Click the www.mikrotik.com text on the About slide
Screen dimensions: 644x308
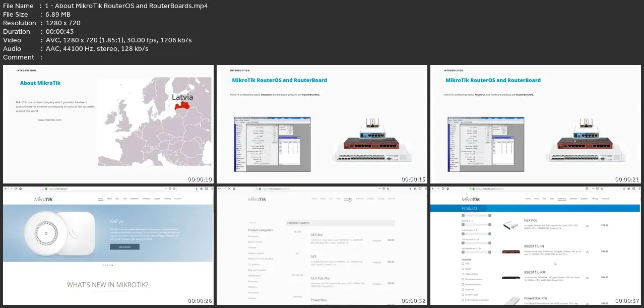click(49, 120)
